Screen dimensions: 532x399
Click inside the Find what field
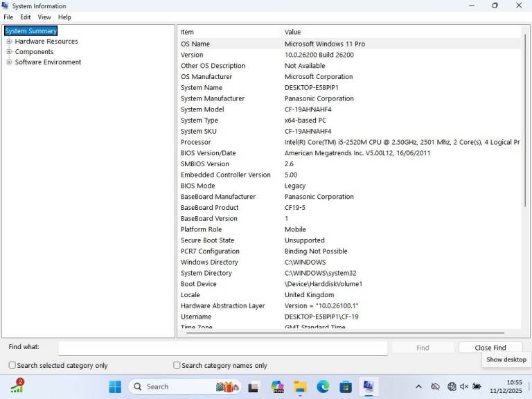(x=222, y=348)
